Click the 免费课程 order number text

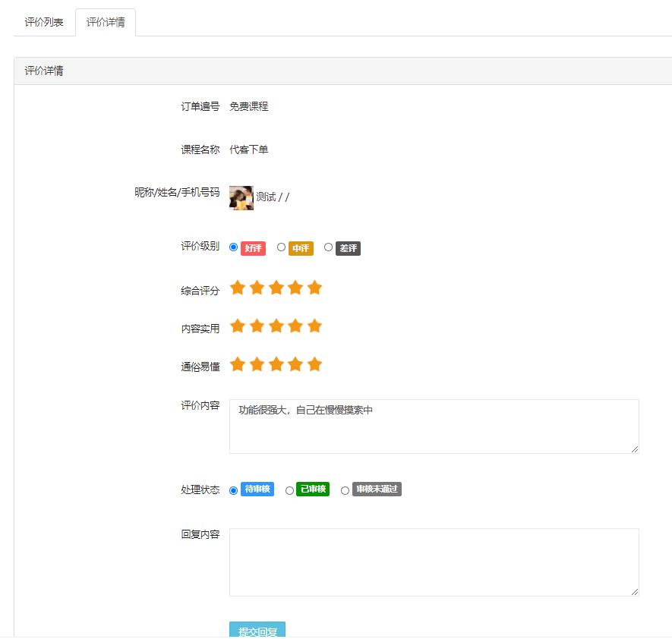(x=248, y=107)
